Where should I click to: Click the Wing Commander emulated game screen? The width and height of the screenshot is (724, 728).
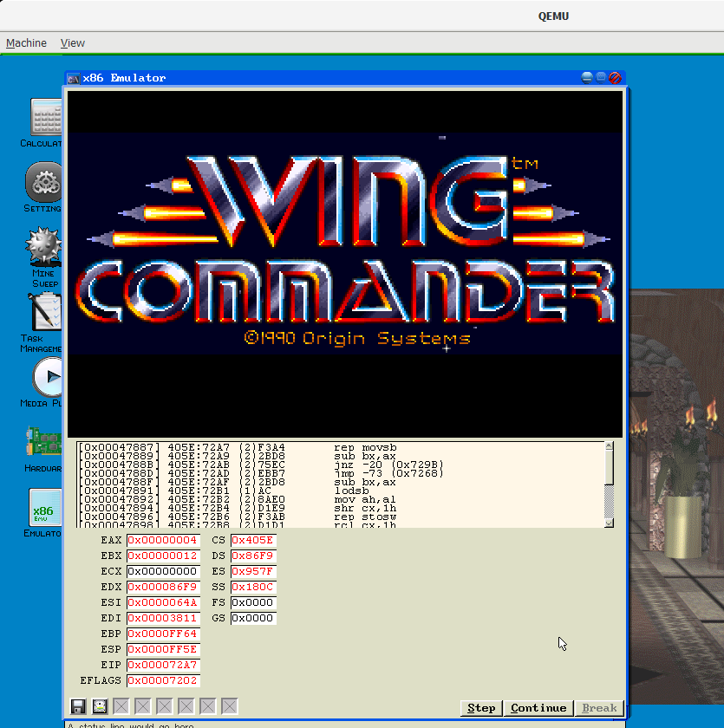[345, 263]
